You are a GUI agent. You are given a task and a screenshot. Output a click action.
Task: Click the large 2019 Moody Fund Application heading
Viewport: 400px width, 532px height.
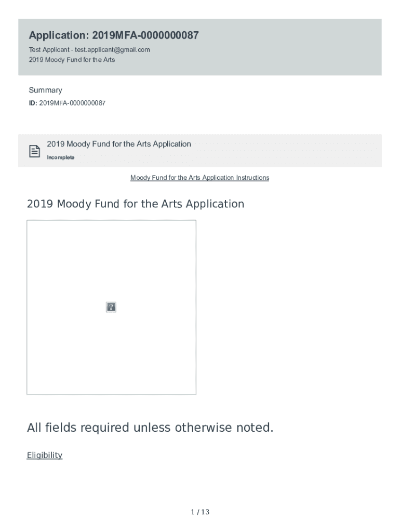point(136,204)
